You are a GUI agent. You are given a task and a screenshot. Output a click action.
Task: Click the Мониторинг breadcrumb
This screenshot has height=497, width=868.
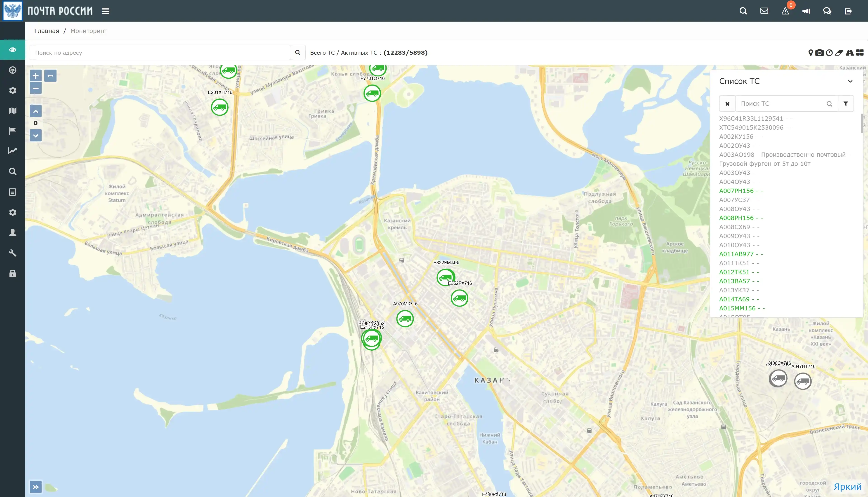tap(88, 31)
